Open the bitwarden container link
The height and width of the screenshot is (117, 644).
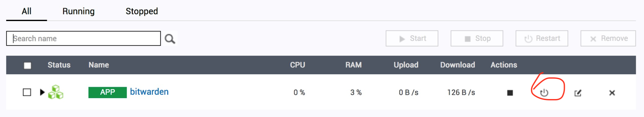(149, 92)
